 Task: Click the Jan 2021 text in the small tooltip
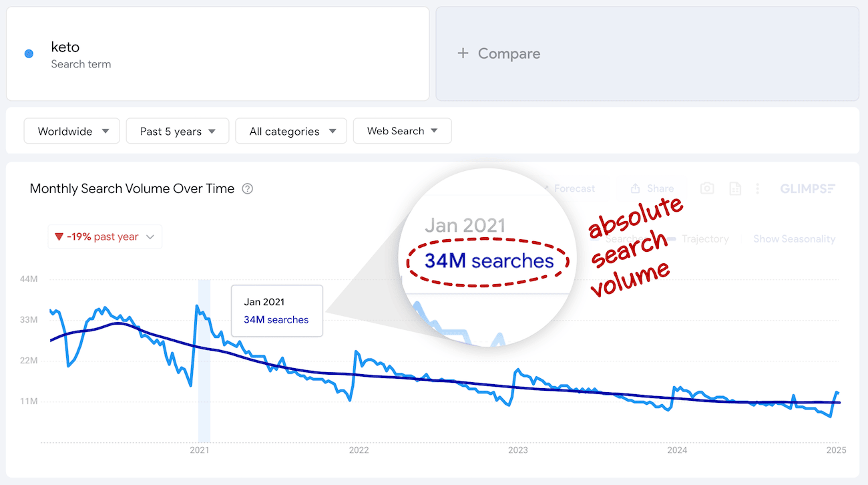pyautogui.click(x=264, y=302)
